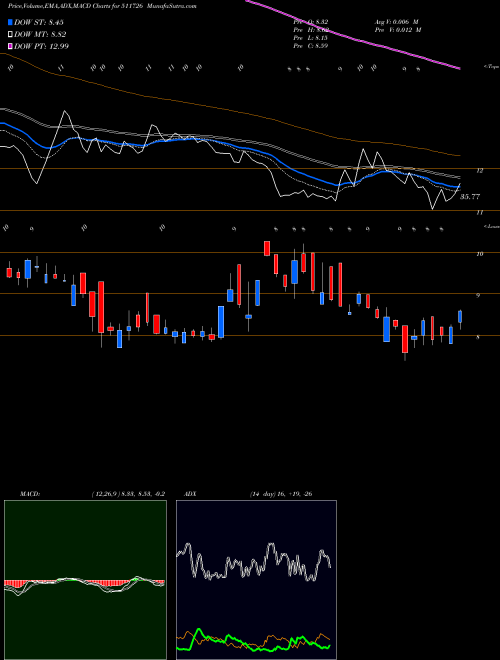Open the ADX indicator panel
The height and width of the screenshot is (660, 500).
[256, 580]
